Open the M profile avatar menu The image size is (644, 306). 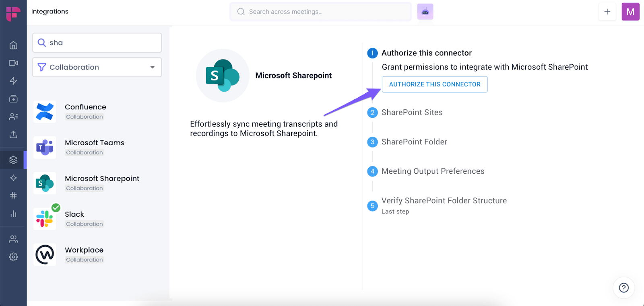coord(630,12)
